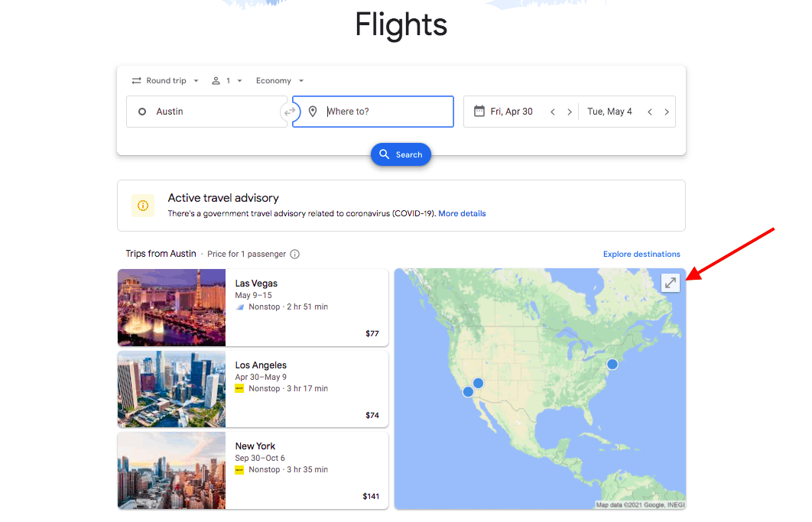Open the passenger number dropdown

coord(228,80)
